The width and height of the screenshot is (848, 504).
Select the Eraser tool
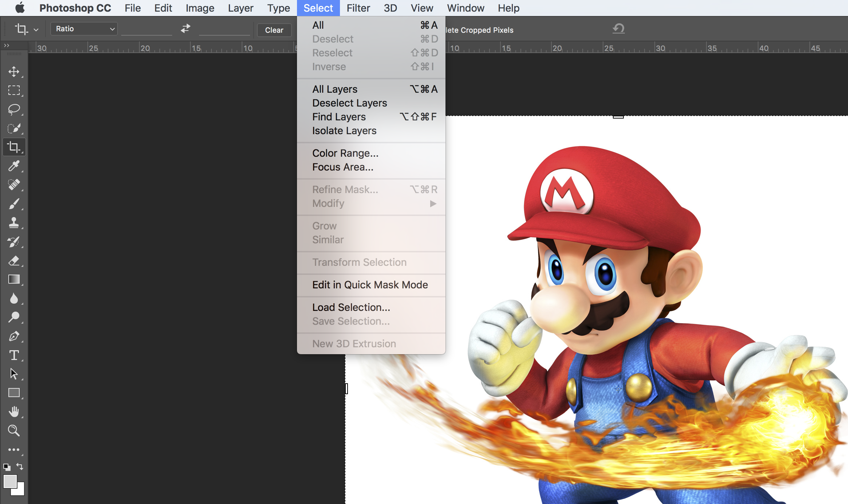coord(14,261)
